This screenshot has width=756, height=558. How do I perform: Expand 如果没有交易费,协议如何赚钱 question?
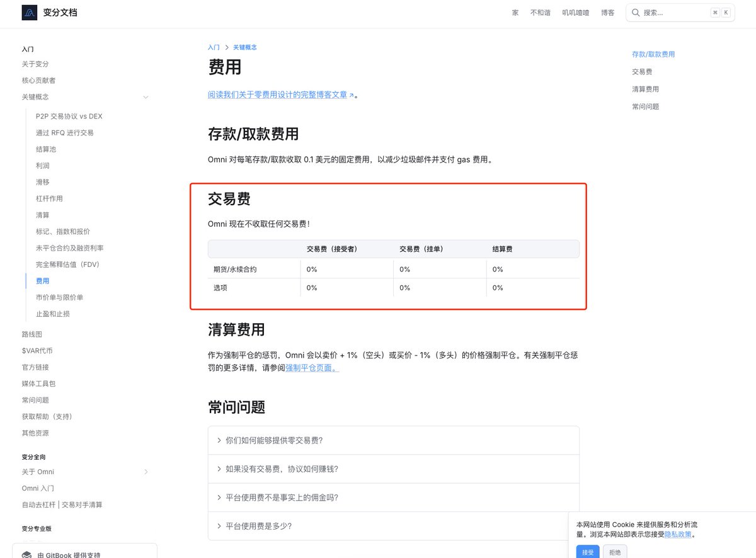pyautogui.click(x=394, y=469)
